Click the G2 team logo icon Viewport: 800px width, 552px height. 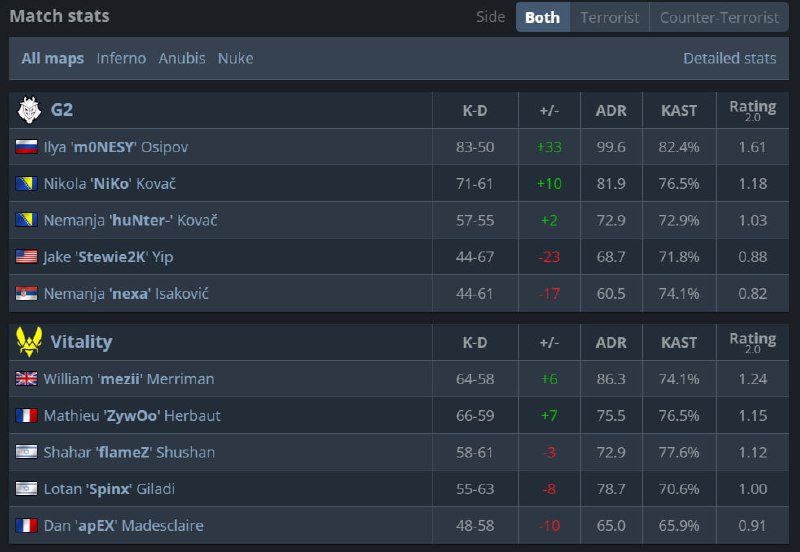[28, 110]
